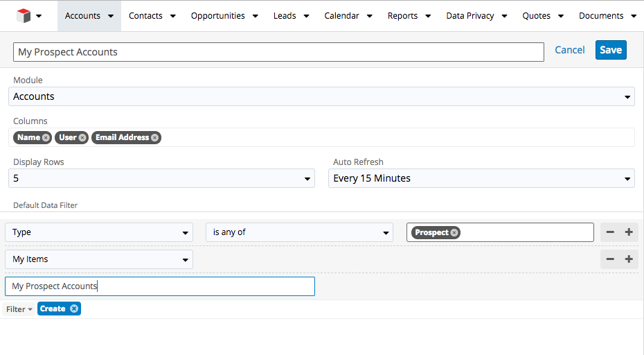Screen dimensions: 644x355
Task: Remove the Name column tag
Action: (46, 138)
